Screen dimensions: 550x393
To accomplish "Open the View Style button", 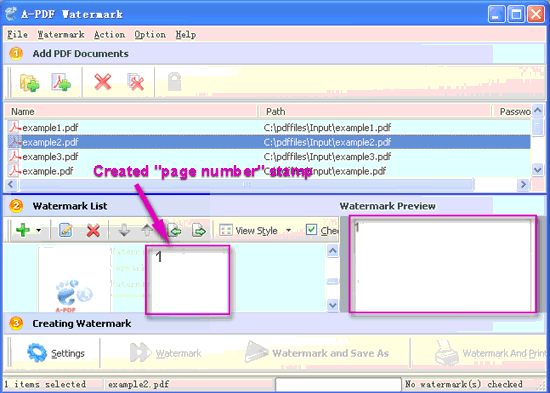I will [248, 231].
